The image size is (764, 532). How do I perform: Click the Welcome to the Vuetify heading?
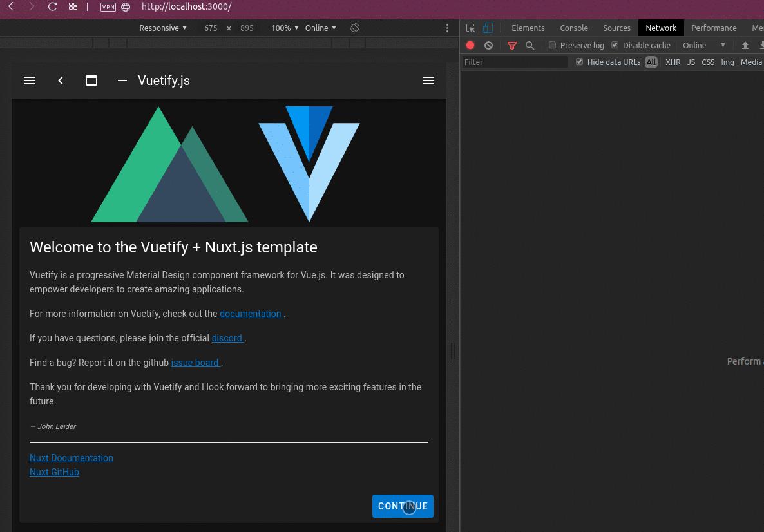(173, 247)
